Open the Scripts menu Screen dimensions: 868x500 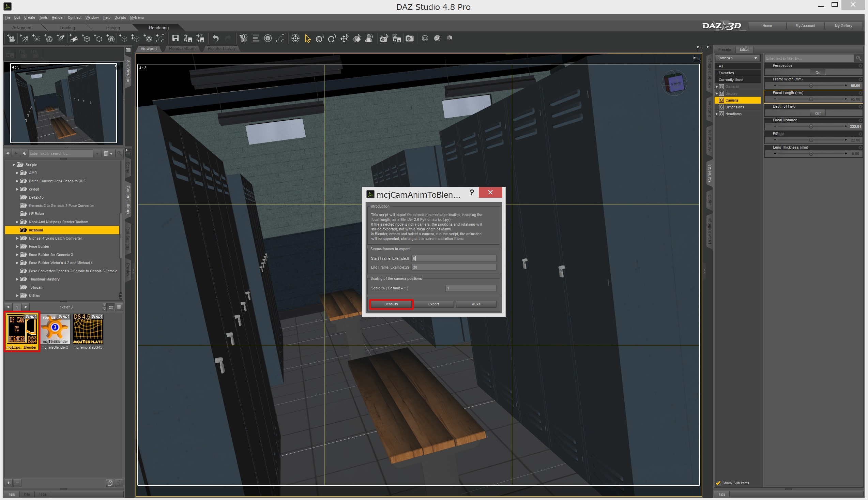coord(120,17)
